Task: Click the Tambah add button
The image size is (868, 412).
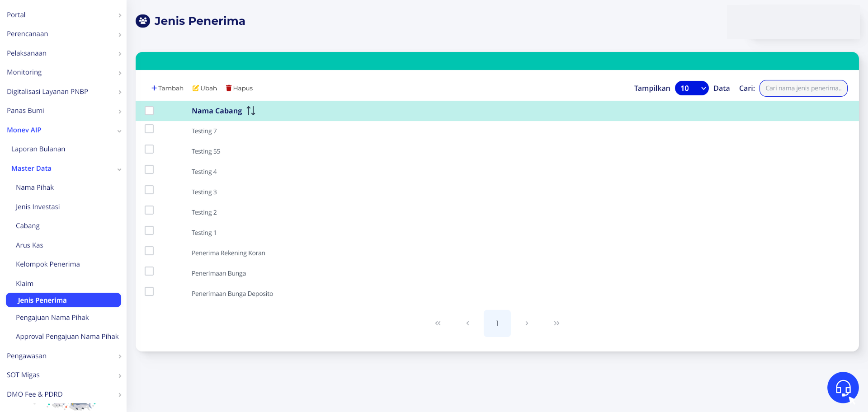Action: coord(167,88)
